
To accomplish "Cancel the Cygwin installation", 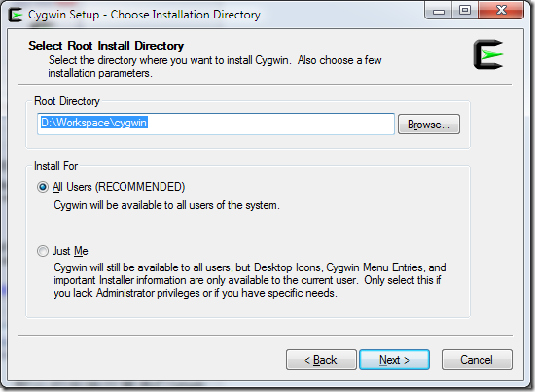I will 477,360.
